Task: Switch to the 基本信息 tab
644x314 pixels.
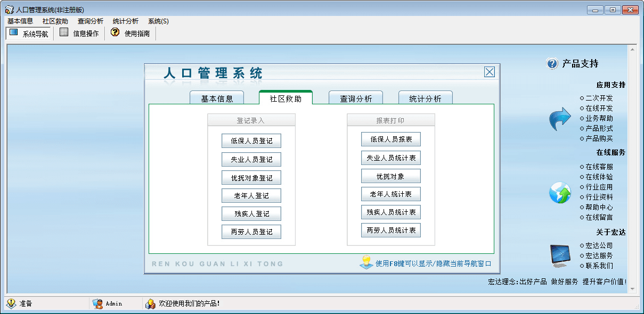Action: coord(217,98)
